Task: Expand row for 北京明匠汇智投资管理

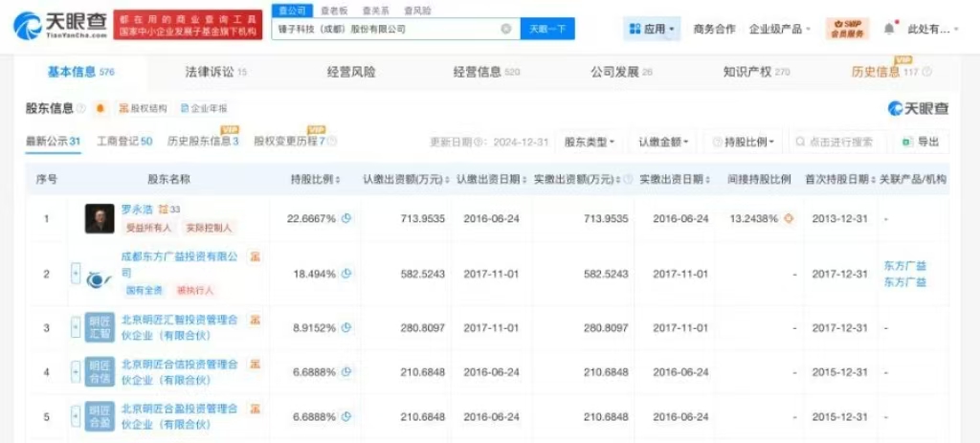Action: click(x=76, y=327)
